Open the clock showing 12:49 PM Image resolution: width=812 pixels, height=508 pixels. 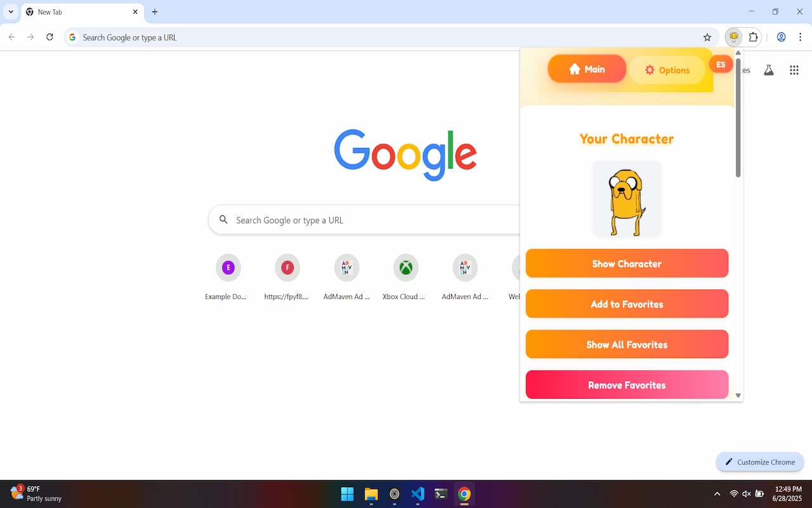coord(788,494)
